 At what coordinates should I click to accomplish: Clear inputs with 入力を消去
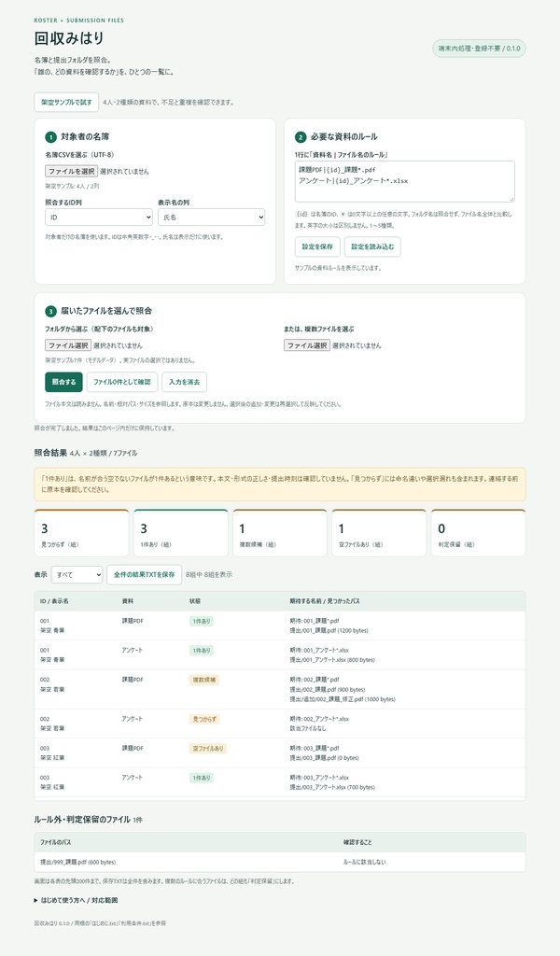click(184, 382)
